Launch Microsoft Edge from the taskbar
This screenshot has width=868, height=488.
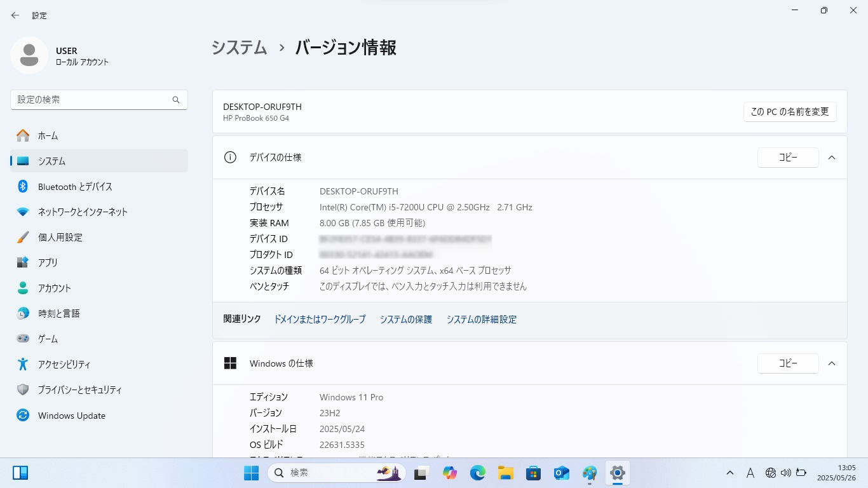478,473
